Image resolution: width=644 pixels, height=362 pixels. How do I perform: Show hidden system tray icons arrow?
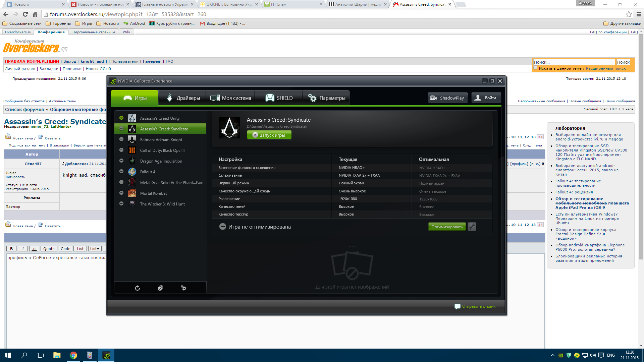click(x=552, y=355)
